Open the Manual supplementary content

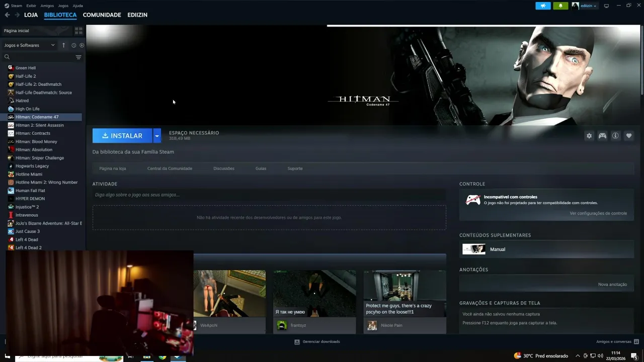546,249
